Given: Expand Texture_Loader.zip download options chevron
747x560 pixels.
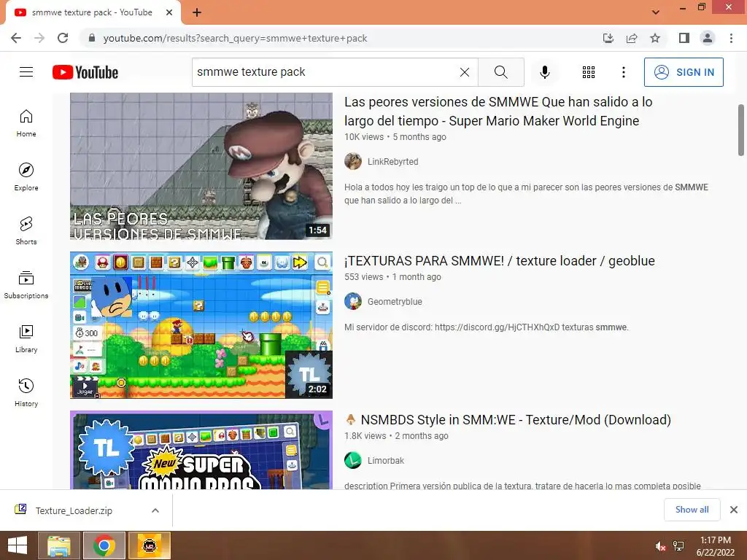Looking at the screenshot, I should pyautogui.click(x=155, y=510).
